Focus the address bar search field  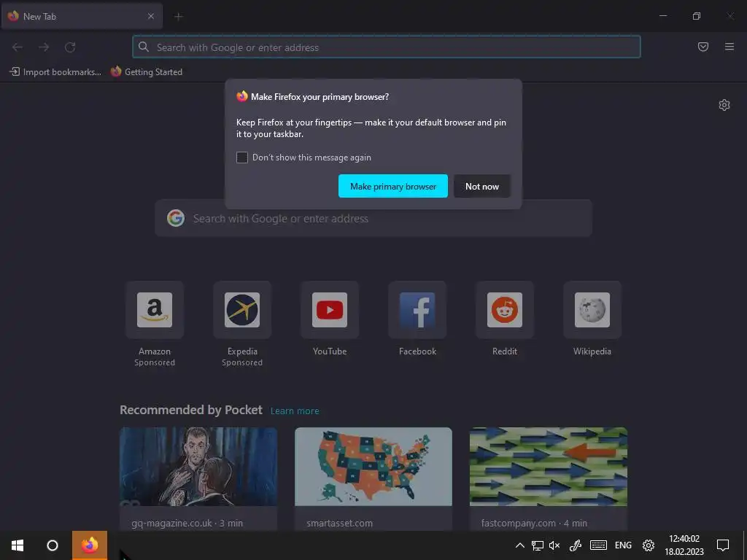pyautogui.click(x=387, y=47)
